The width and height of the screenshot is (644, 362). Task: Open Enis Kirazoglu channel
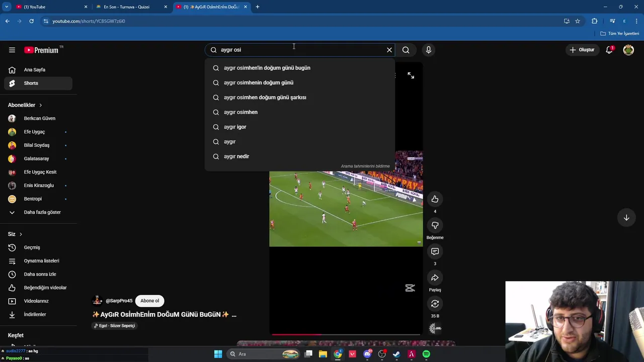pyautogui.click(x=38, y=186)
